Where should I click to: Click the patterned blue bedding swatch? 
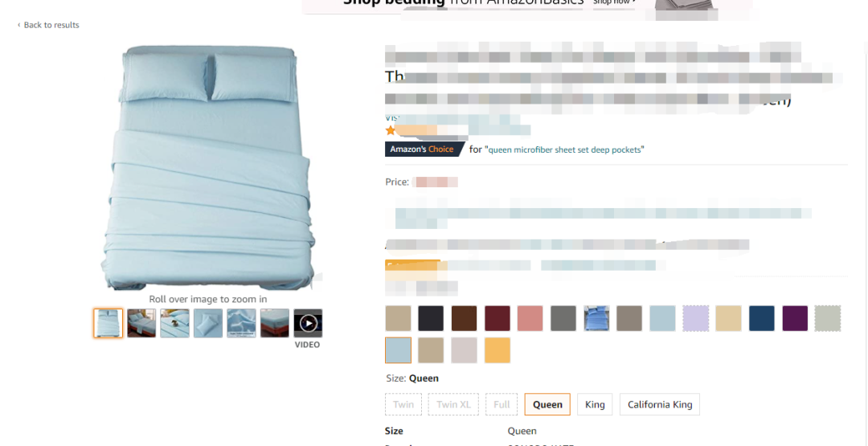coord(596,318)
